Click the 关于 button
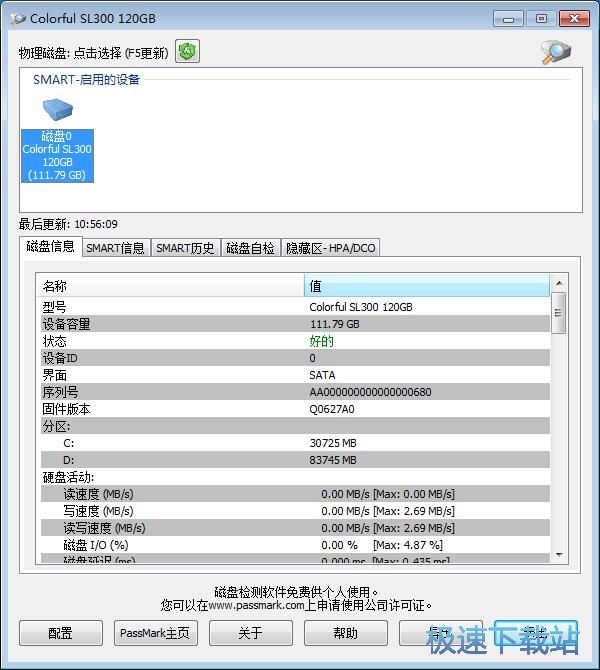This screenshot has width=600, height=670. [250, 633]
